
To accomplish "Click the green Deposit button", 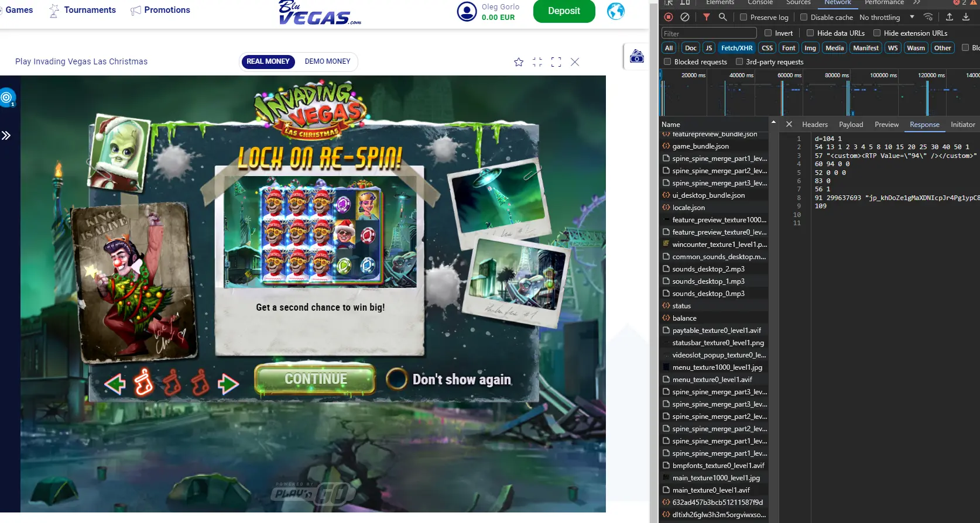I will coord(564,11).
